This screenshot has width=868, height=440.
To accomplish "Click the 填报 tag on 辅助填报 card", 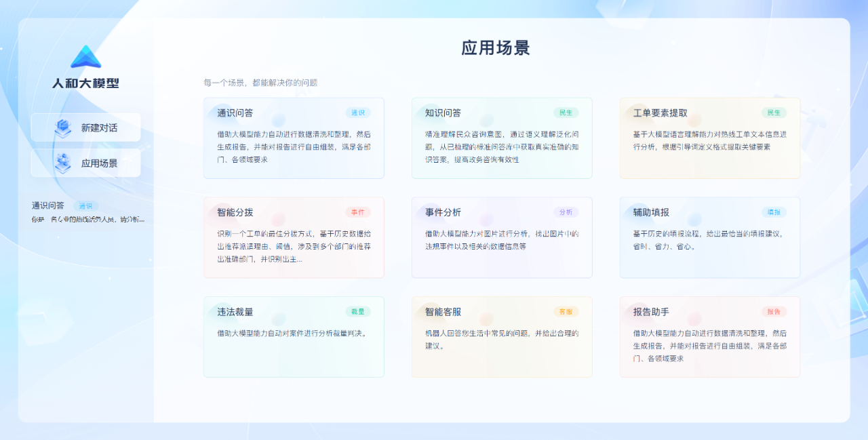I will 774,212.
